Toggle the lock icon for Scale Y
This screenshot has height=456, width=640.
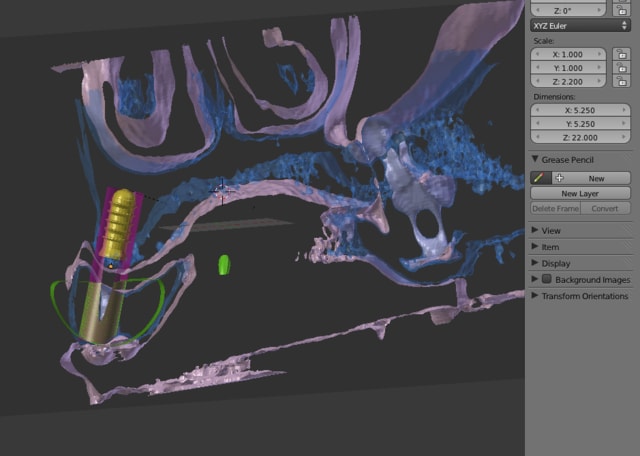621,67
